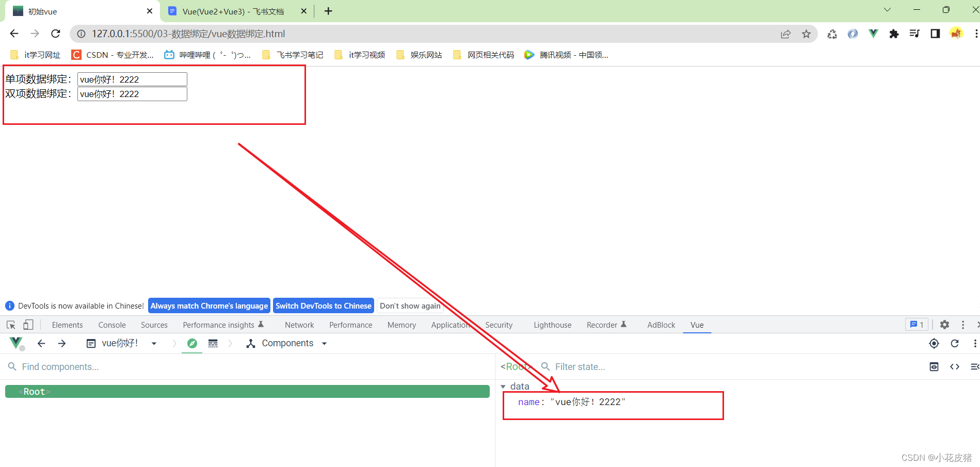The width and height of the screenshot is (980, 467).
Task: Toggle the browser side panel
Action: coord(935,34)
